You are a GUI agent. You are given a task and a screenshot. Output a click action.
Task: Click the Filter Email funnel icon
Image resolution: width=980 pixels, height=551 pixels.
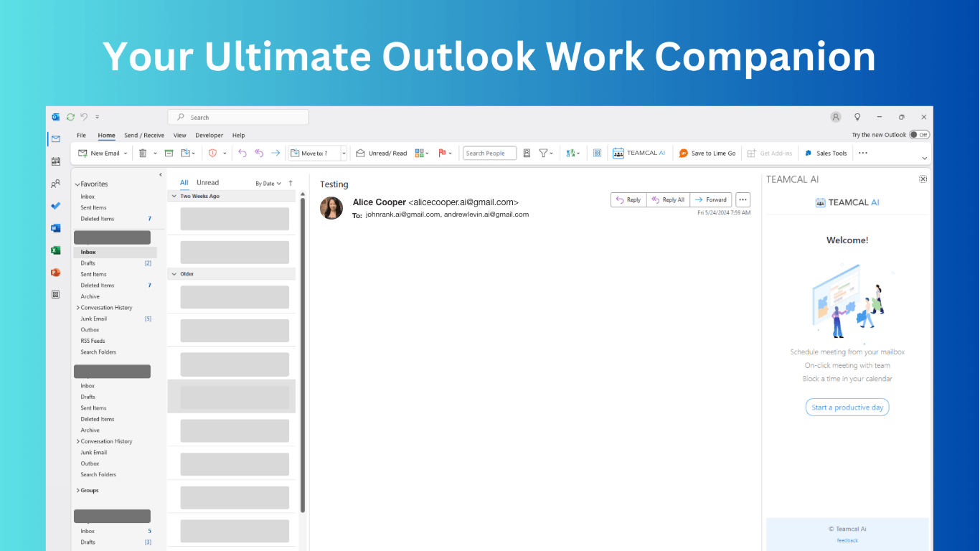(544, 153)
